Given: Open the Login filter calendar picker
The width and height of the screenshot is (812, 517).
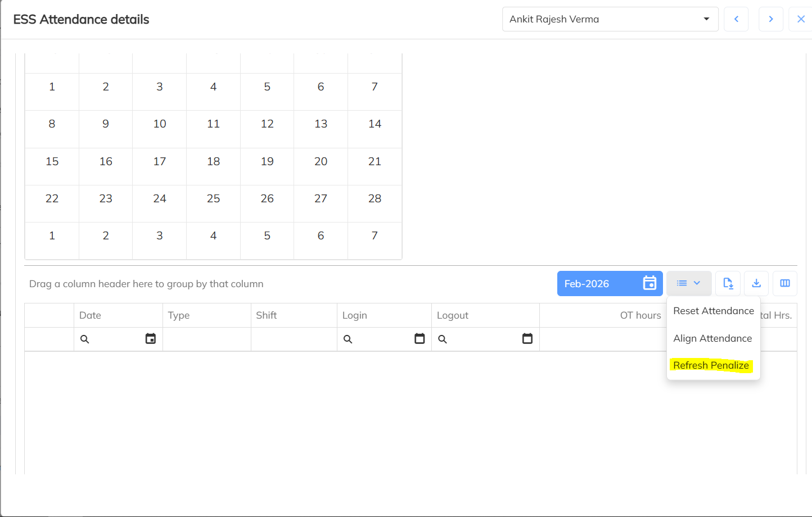Looking at the screenshot, I should (x=419, y=339).
